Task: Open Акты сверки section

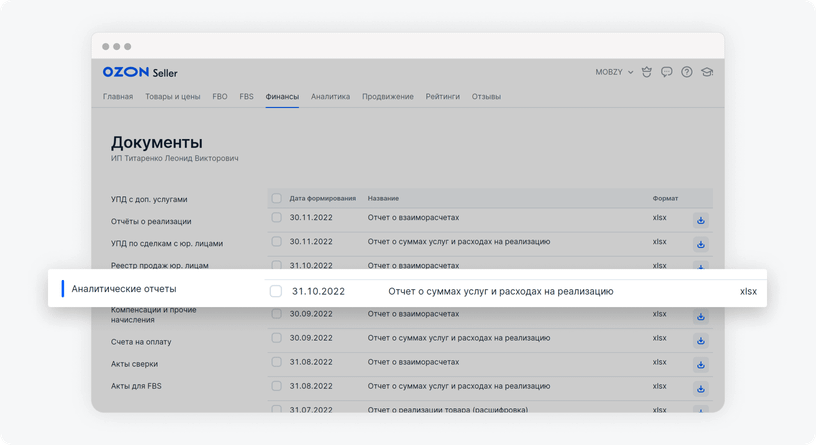Action: [x=134, y=364]
